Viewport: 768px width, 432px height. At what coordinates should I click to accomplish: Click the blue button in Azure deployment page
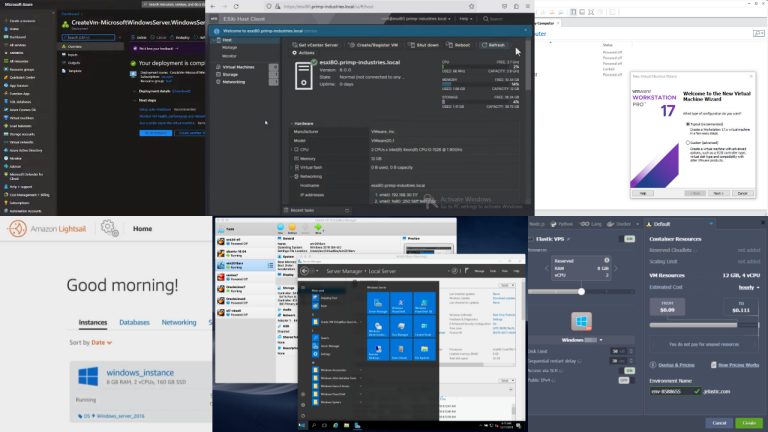pyautogui.click(x=155, y=133)
